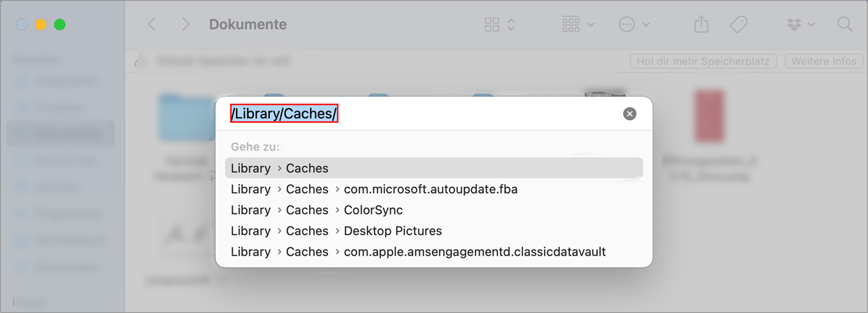Choose the Desktop Pictures suggestion
The width and height of the screenshot is (868, 313).
tap(393, 231)
